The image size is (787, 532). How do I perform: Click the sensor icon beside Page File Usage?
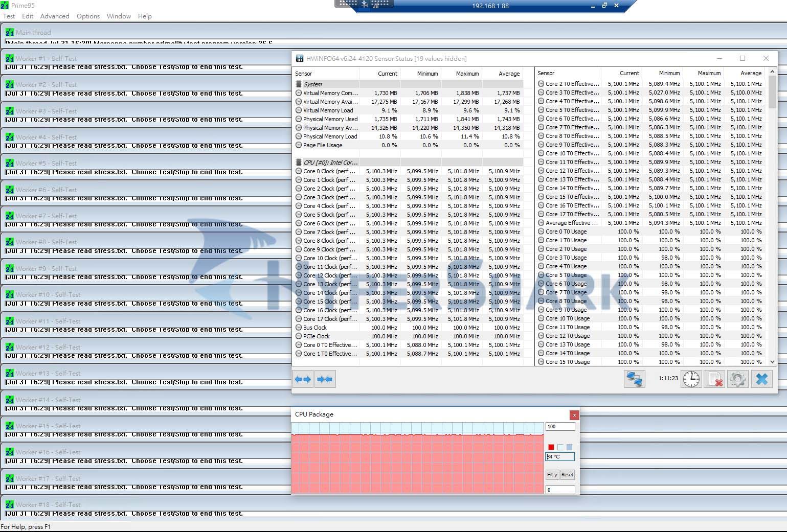point(299,145)
